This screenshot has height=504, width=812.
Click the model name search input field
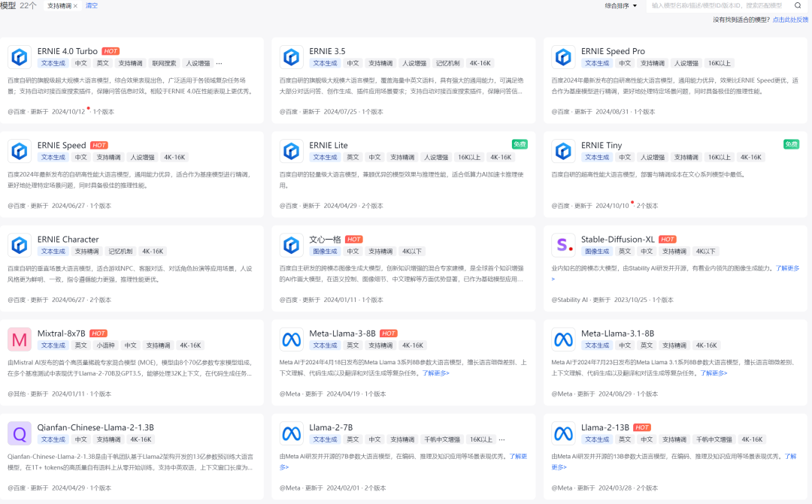[x=718, y=5]
